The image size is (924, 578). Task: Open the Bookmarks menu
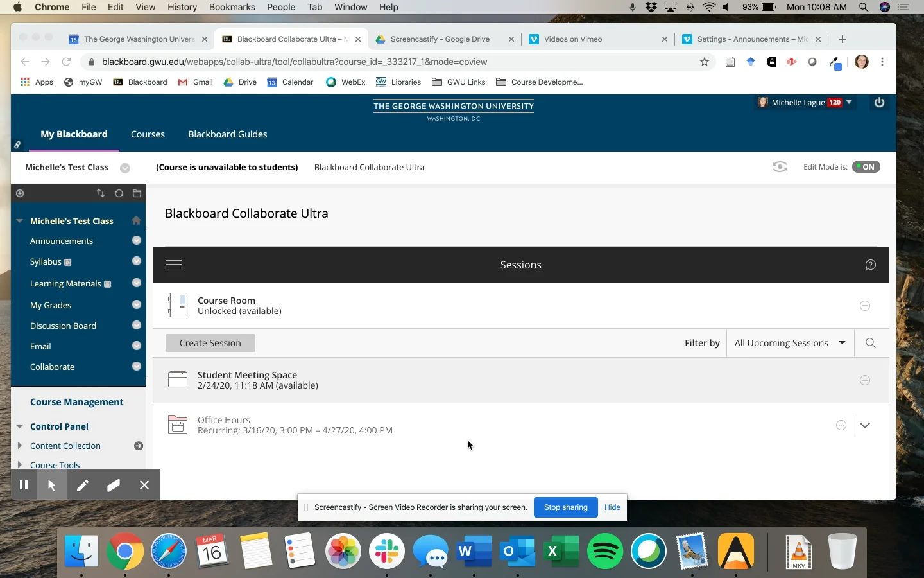coord(232,7)
